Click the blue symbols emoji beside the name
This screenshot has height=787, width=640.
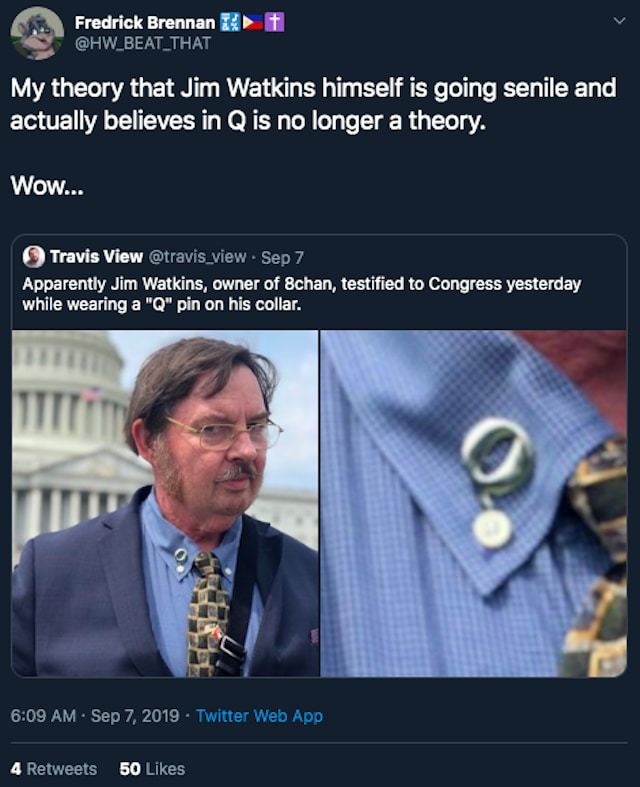(x=230, y=22)
